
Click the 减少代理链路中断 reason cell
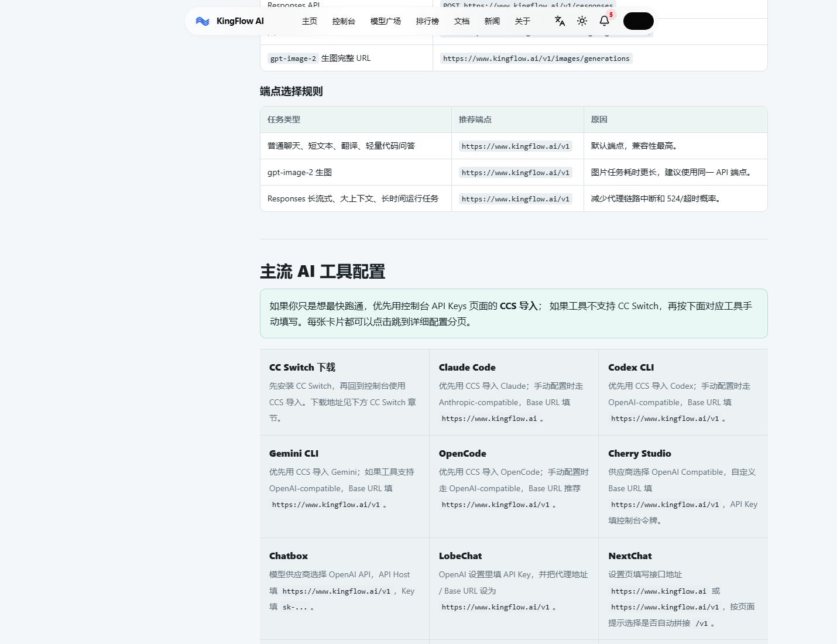675,198
